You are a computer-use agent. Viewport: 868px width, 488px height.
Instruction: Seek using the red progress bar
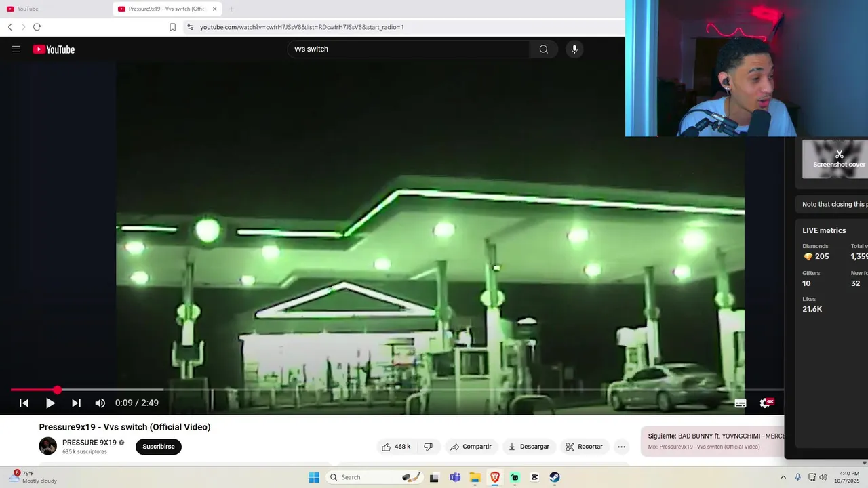[x=397, y=390]
